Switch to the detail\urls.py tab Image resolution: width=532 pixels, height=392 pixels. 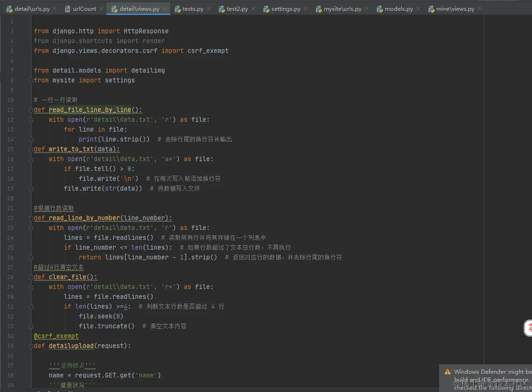[32, 9]
